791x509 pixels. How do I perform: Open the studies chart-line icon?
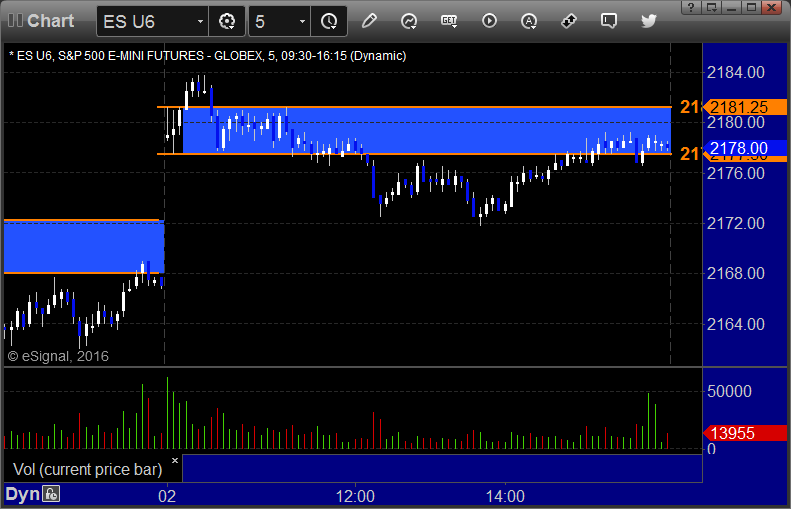pyautogui.click(x=409, y=21)
